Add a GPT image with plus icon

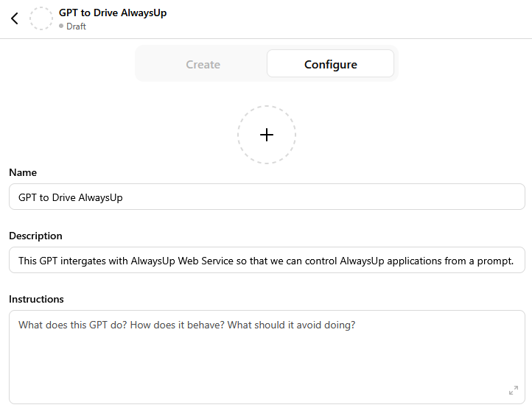[x=267, y=135]
